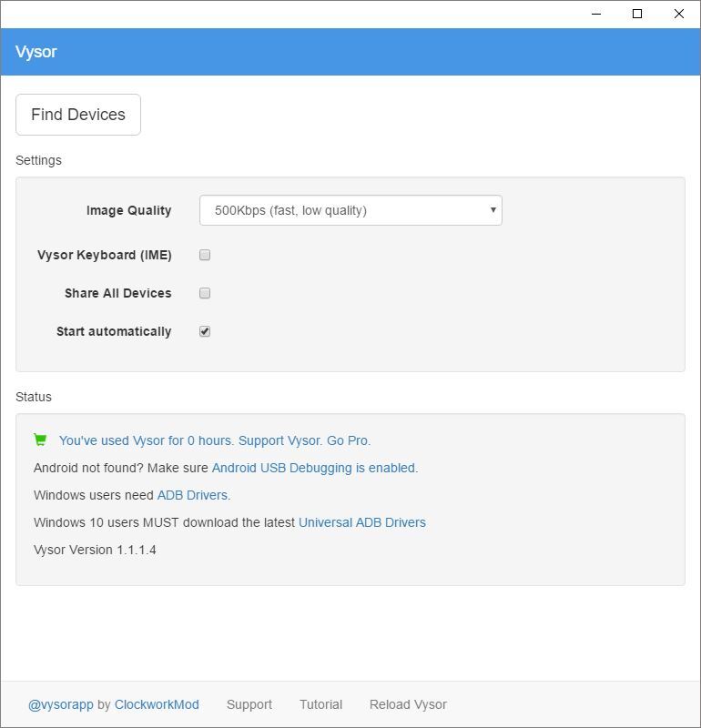Image resolution: width=701 pixels, height=728 pixels.
Task: Open the @vysorapp link
Action: [x=60, y=704]
